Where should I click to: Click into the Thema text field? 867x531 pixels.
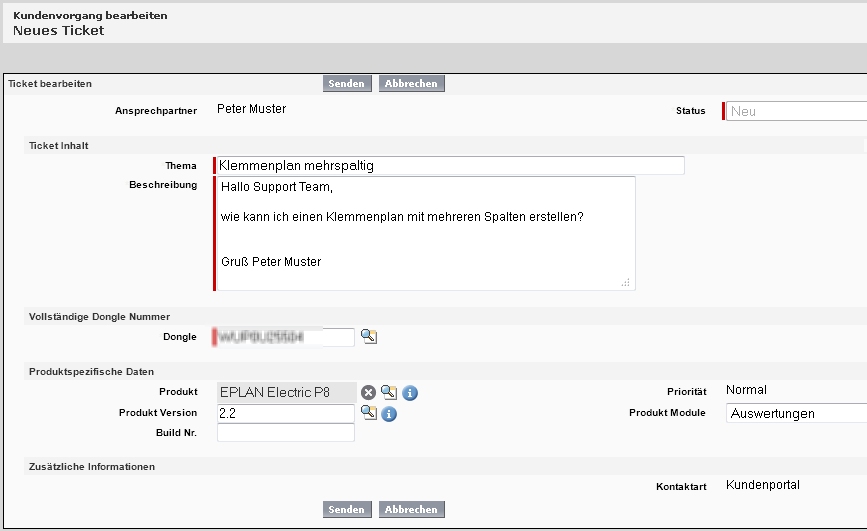click(450, 166)
